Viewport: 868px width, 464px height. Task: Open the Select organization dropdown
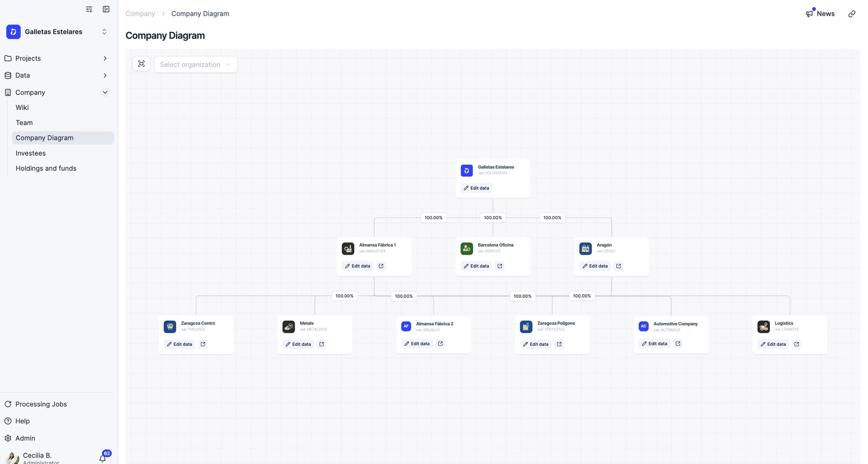(196, 65)
